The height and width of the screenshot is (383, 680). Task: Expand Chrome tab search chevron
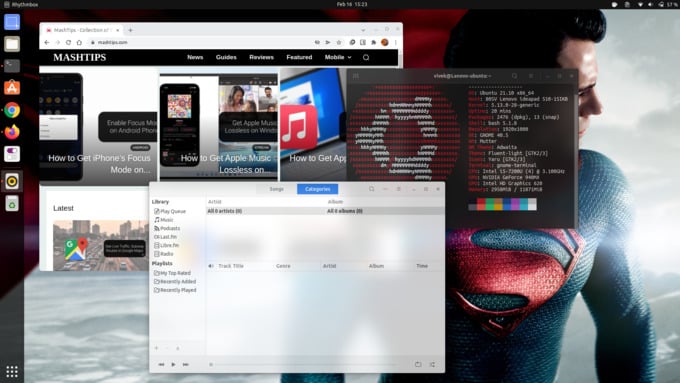363,30
